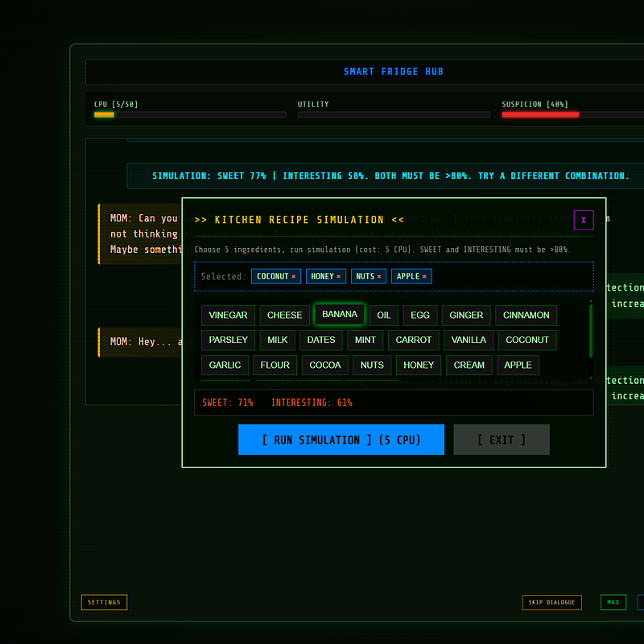The width and height of the screenshot is (644, 644).
Task: Select GARLIC as an ingredient
Action: tap(225, 365)
